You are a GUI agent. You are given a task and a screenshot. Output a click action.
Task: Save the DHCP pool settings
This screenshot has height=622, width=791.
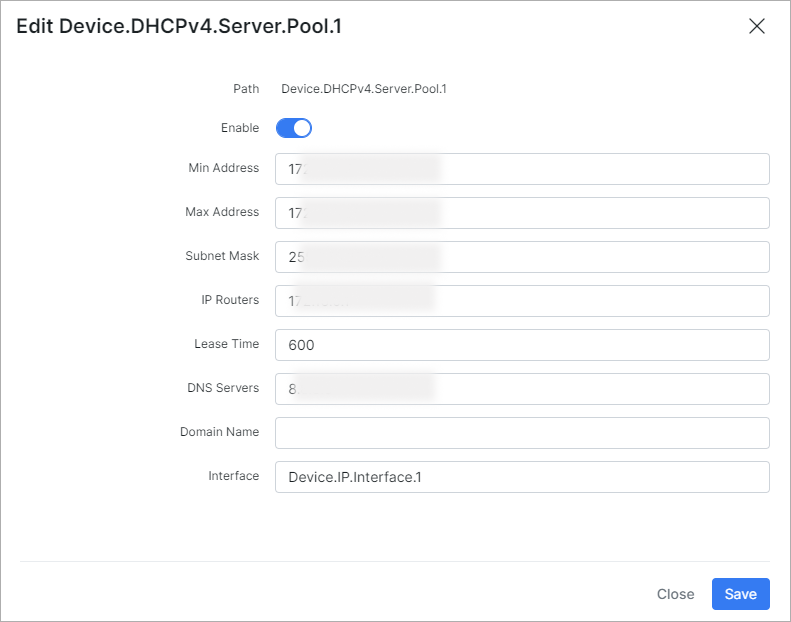pyautogui.click(x=741, y=594)
